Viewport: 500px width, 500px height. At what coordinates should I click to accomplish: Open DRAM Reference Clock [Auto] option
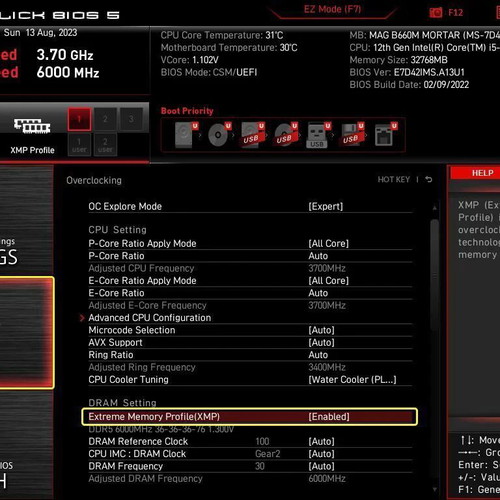(250, 441)
